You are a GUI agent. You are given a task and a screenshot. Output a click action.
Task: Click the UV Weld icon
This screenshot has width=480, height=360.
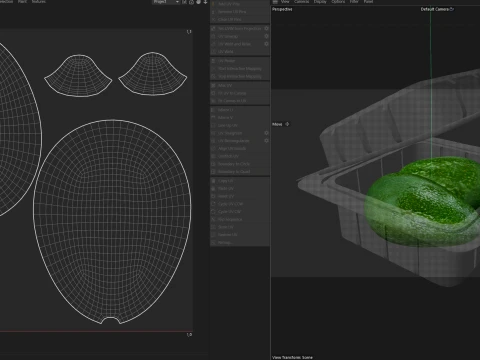pyautogui.click(x=214, y=52)
